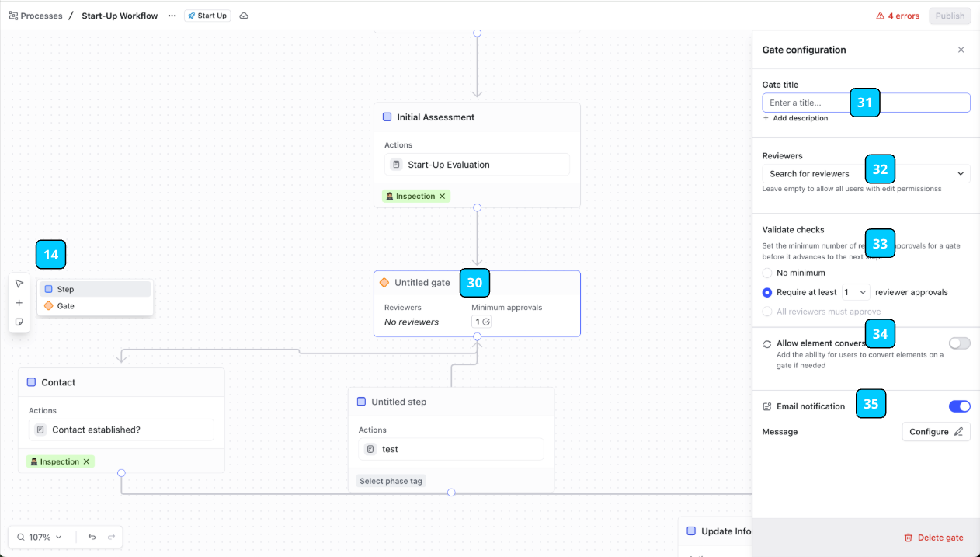Viewport: 980px width, 557px height.
Task: Select the No minimum radio option
Action: tap(767, 273)
